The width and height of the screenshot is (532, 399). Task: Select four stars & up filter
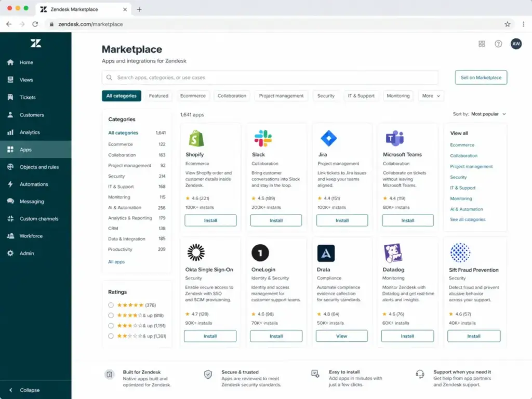(111, 315)
